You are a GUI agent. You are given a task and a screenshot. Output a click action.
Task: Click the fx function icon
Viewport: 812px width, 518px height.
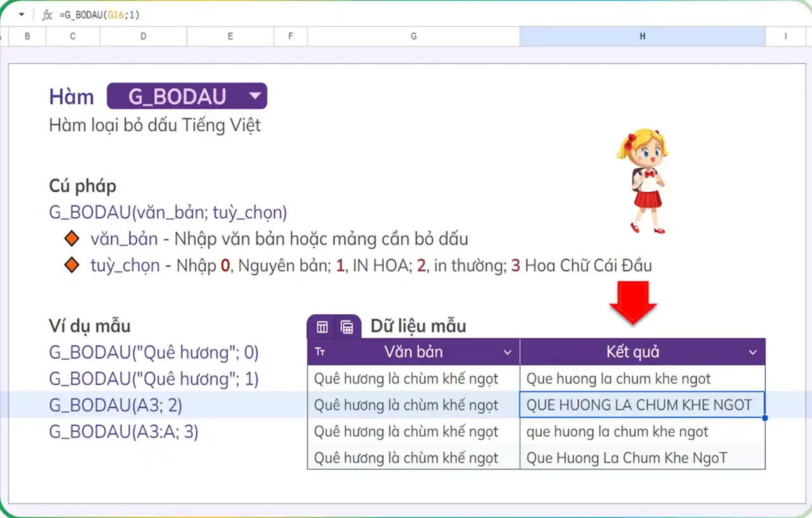47,15
